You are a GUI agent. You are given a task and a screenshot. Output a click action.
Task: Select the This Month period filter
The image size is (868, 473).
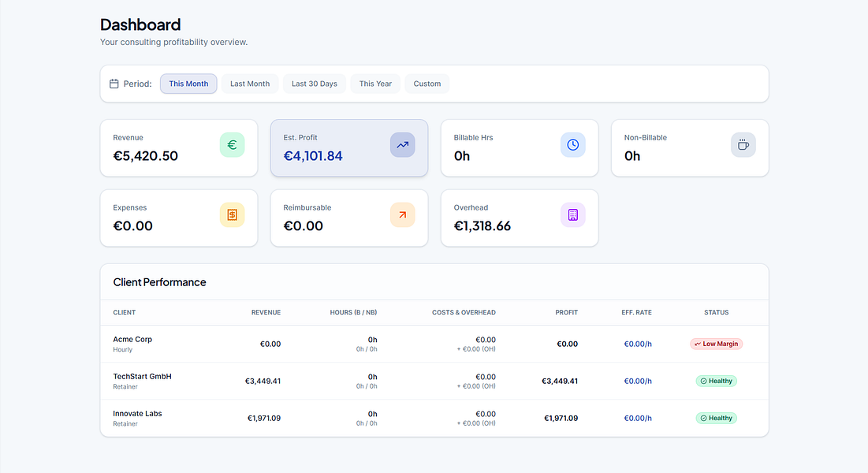[188, 84]
